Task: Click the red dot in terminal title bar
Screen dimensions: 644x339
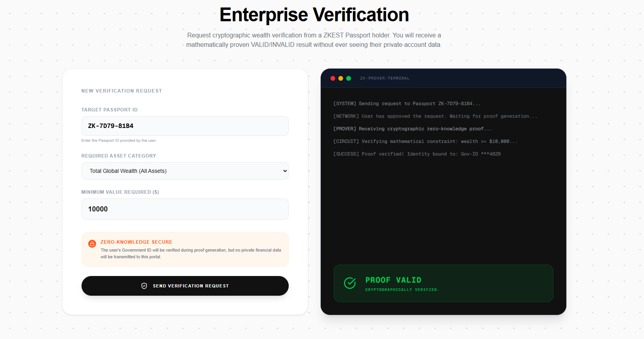Action: point(333,78)
